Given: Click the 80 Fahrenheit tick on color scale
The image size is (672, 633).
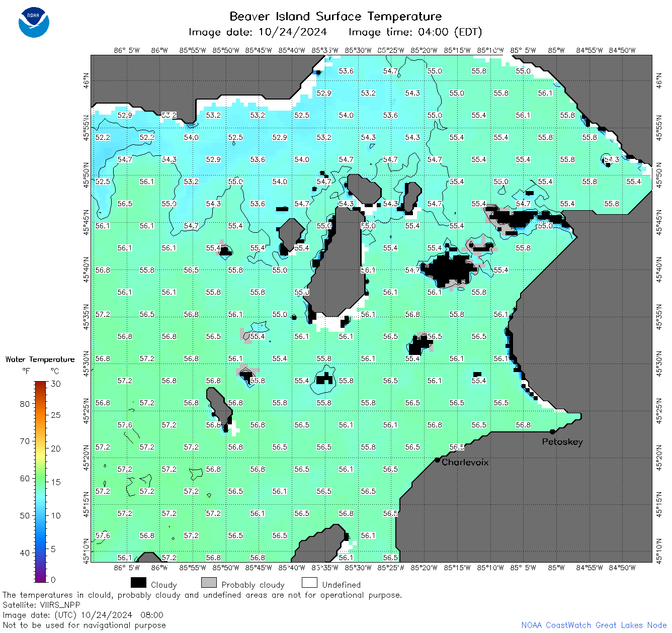Looking at the screenshot, I should click(25, 404).
